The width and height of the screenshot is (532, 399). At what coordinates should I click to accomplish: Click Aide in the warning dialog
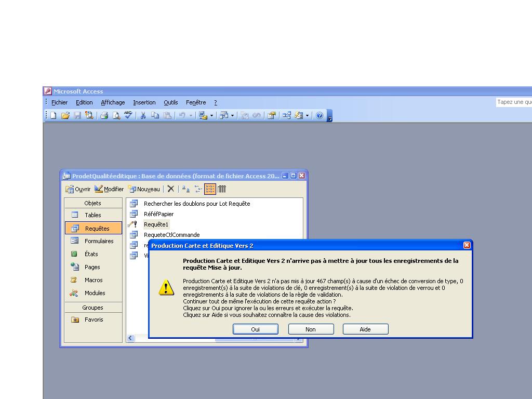coord(365,329)
